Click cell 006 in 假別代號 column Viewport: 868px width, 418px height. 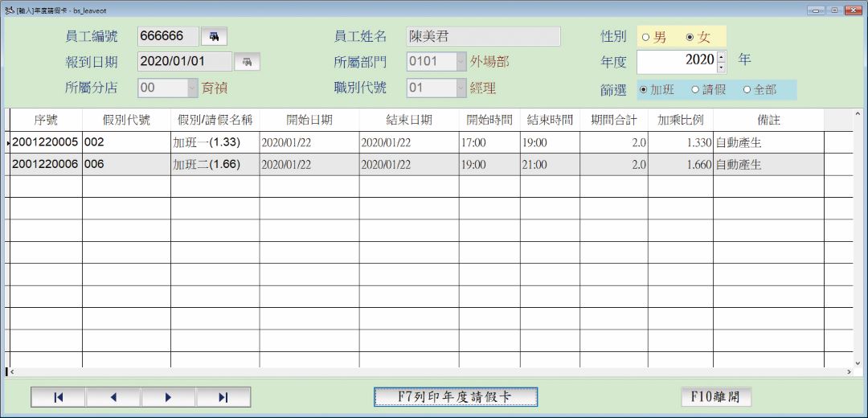pos(126,165)
